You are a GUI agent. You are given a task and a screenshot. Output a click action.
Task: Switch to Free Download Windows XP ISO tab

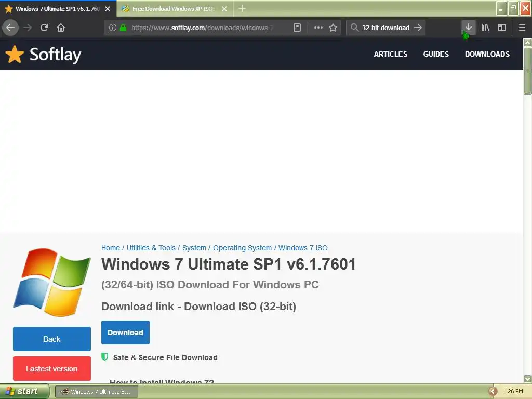click(x=175, y=9)
